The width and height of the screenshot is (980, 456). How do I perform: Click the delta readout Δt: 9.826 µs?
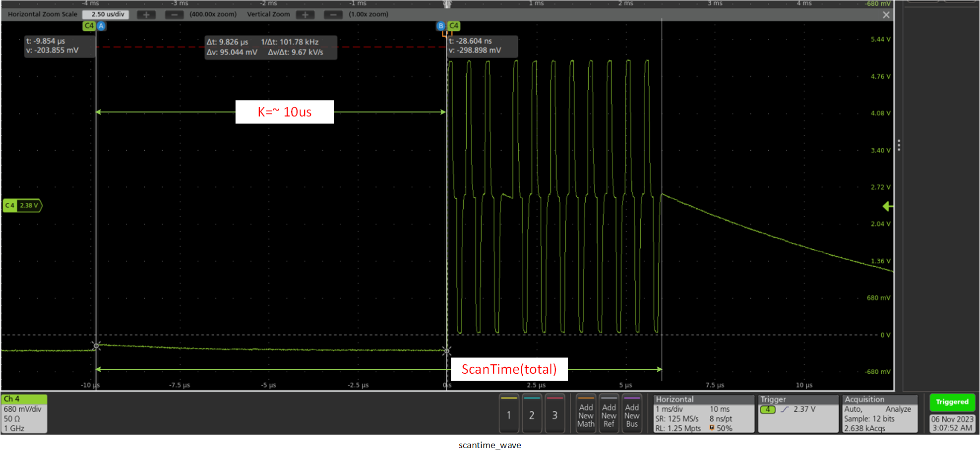227,42
